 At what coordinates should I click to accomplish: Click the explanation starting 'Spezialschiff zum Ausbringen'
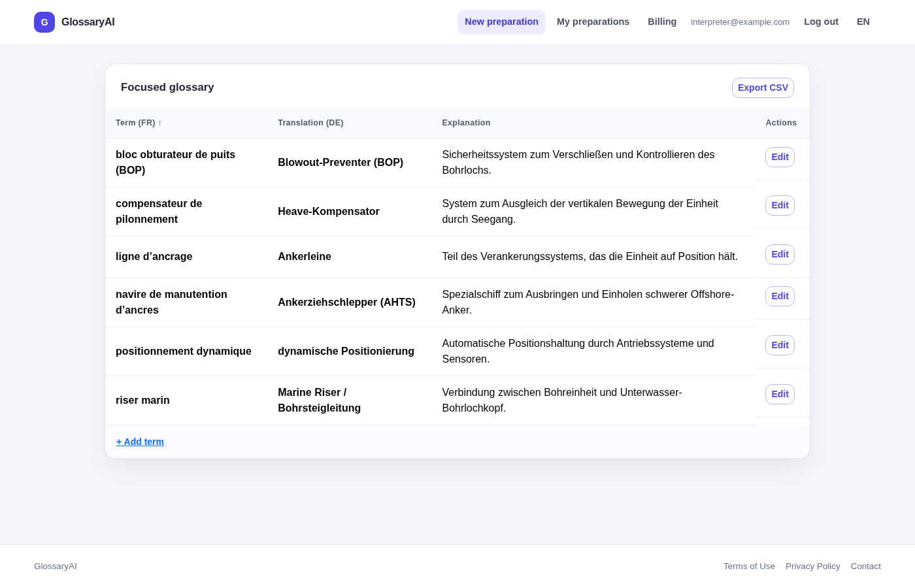tap(588, 302)
